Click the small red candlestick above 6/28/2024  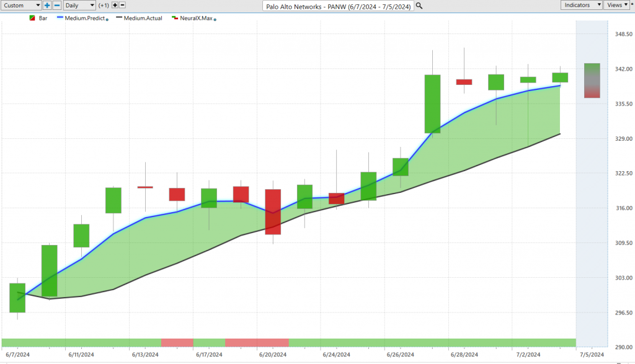coord(464,82)
